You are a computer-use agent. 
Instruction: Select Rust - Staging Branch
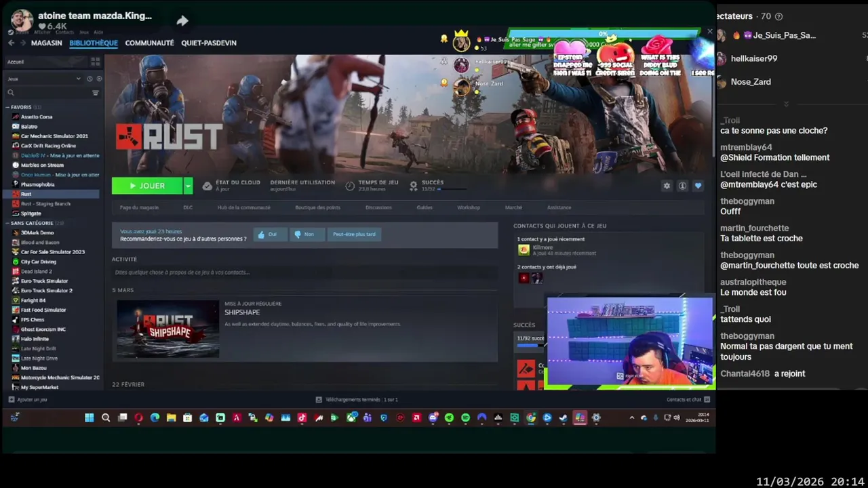point(45,203)
